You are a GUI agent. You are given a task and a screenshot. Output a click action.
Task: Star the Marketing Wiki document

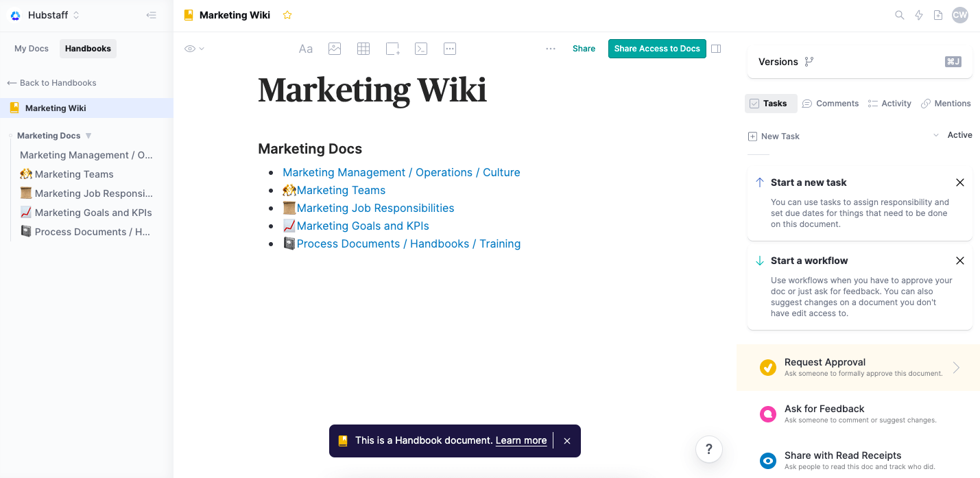(287, 15)
